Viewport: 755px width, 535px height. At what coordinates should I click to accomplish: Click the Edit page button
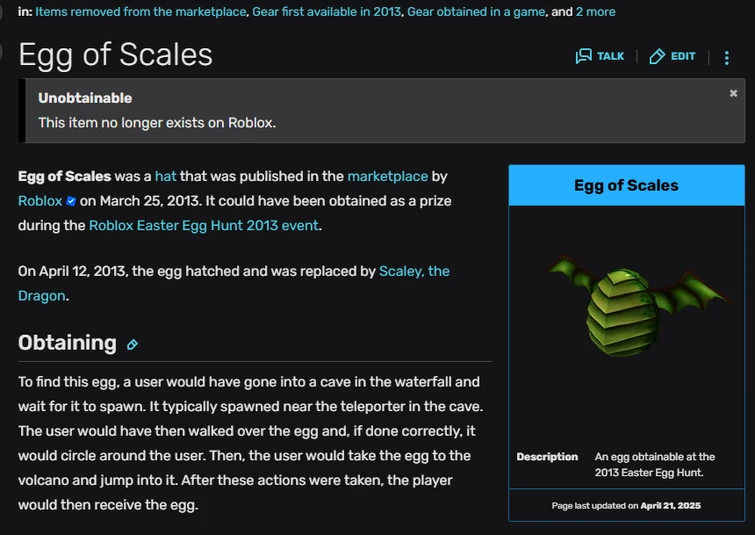(x=672, y=56)
